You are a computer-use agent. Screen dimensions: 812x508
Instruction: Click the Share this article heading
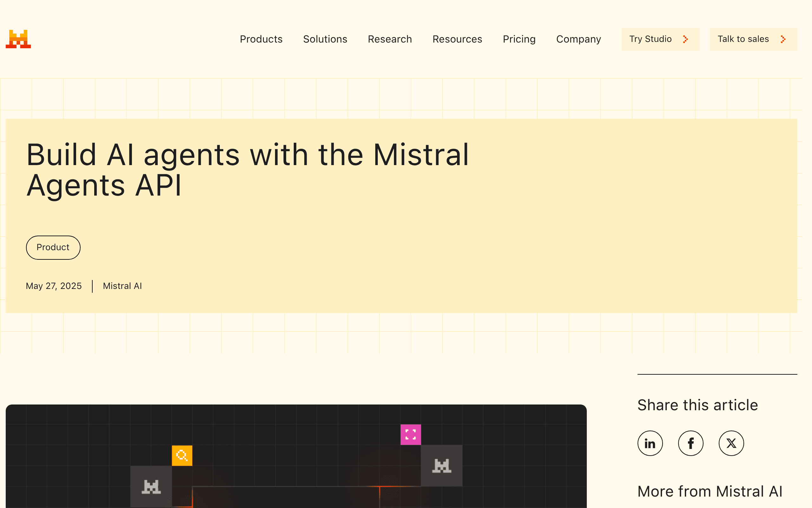pyautogui.click(x=697, y=405)
